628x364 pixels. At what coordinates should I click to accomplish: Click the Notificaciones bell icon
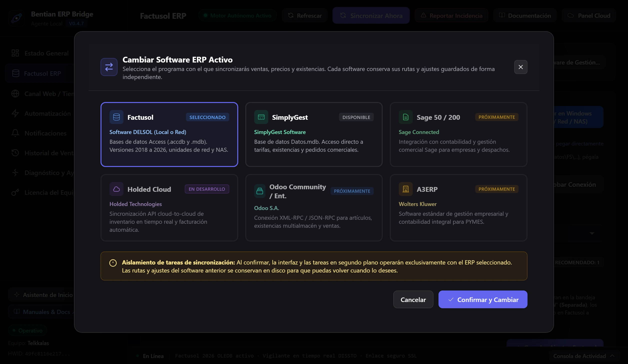[x=15, y=133]
